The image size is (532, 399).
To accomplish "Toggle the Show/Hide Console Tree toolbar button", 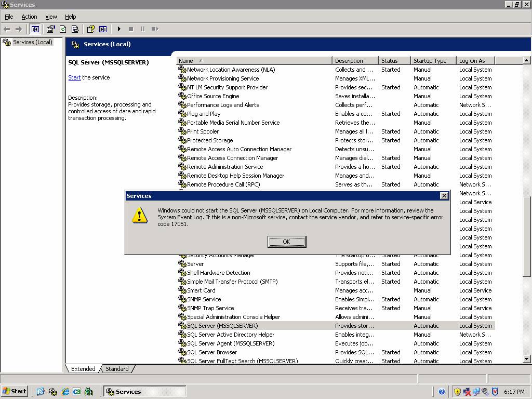I will coord(35,29).
